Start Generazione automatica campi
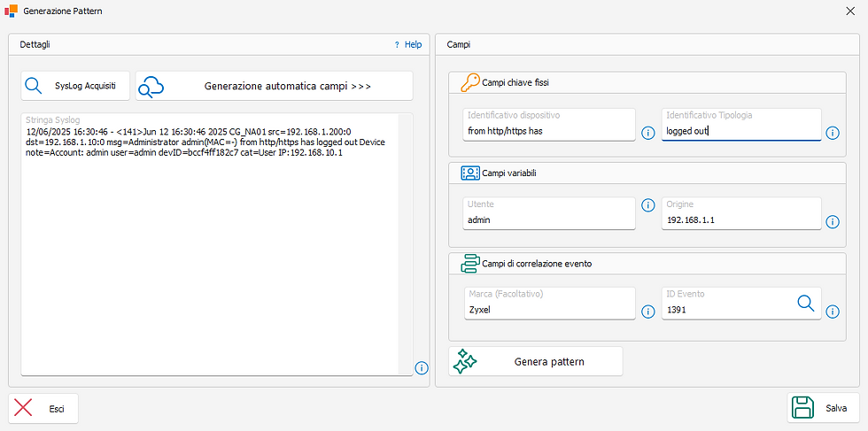Viewport: 868px width, 431px height. (x=274, y=86)
